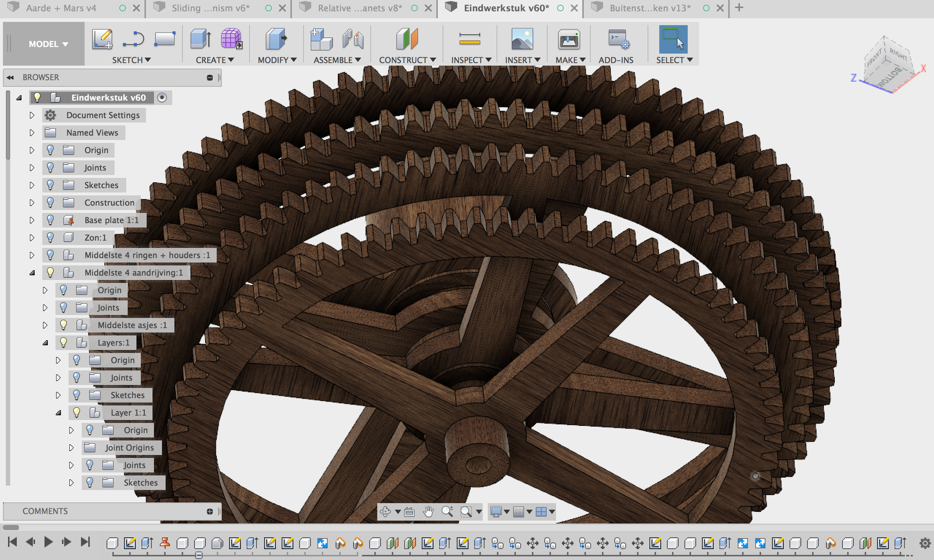This screenshot has height=560, width=934.
Task: Click the 3D Print Make icon
Action: pyautogui.click(x=569, y=39)
